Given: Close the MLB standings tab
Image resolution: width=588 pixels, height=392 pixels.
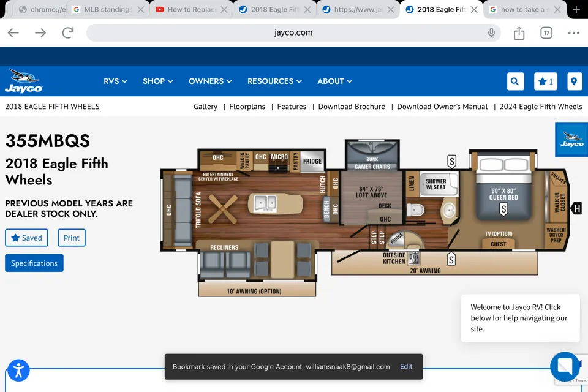Looking at the screenshot, I should coord(141,9).
